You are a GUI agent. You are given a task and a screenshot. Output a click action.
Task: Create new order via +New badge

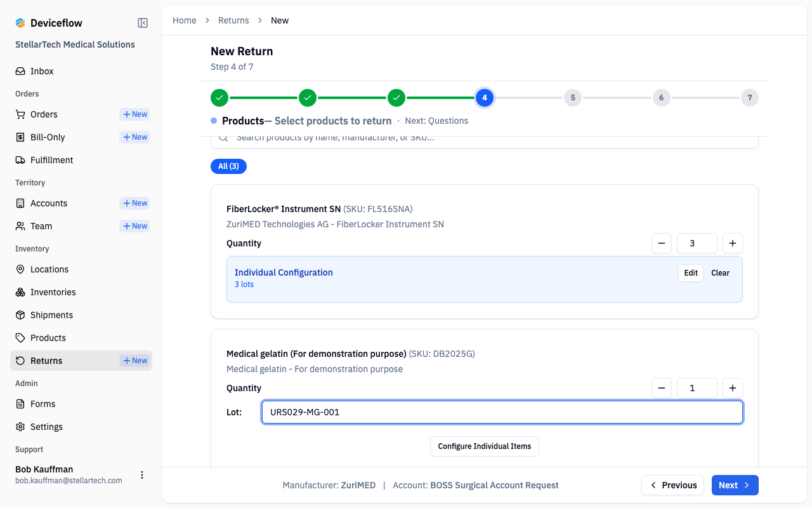coord(134,114)
